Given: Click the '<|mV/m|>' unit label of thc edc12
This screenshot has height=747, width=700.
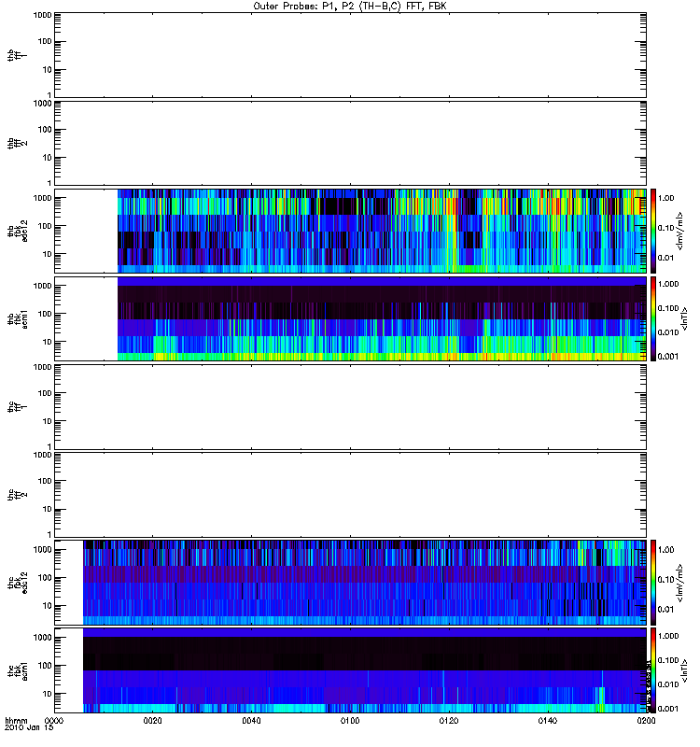Looking at the screenshot, I should pos(680,583).
